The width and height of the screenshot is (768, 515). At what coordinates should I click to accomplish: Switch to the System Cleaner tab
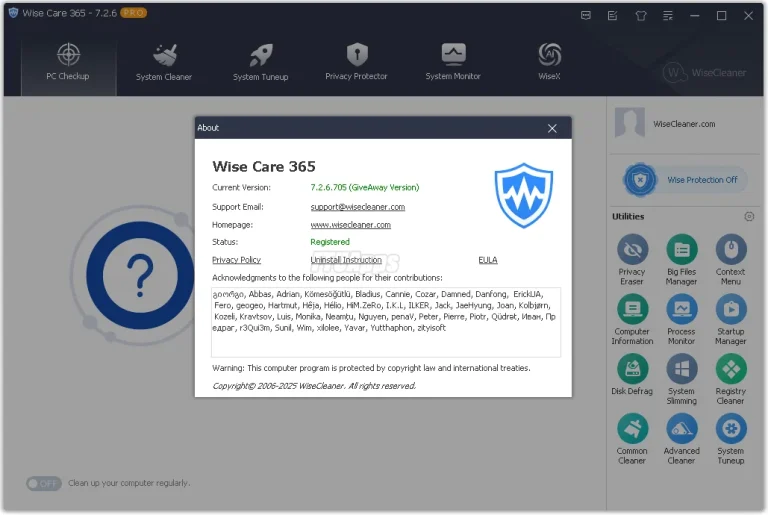(164, 61)
